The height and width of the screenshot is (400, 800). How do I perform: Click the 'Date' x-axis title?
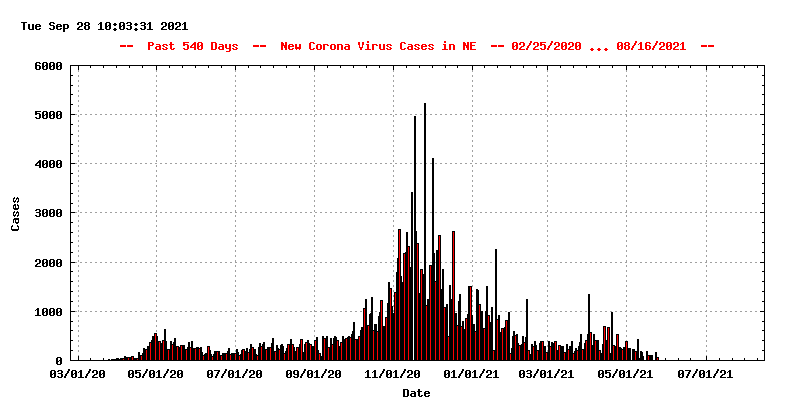pos(416,393)
